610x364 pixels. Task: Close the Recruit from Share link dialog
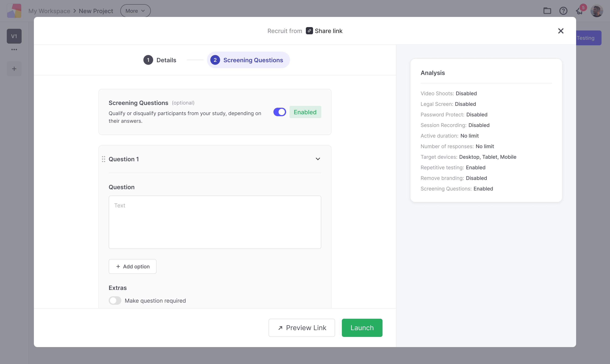(x=561, y=31)
